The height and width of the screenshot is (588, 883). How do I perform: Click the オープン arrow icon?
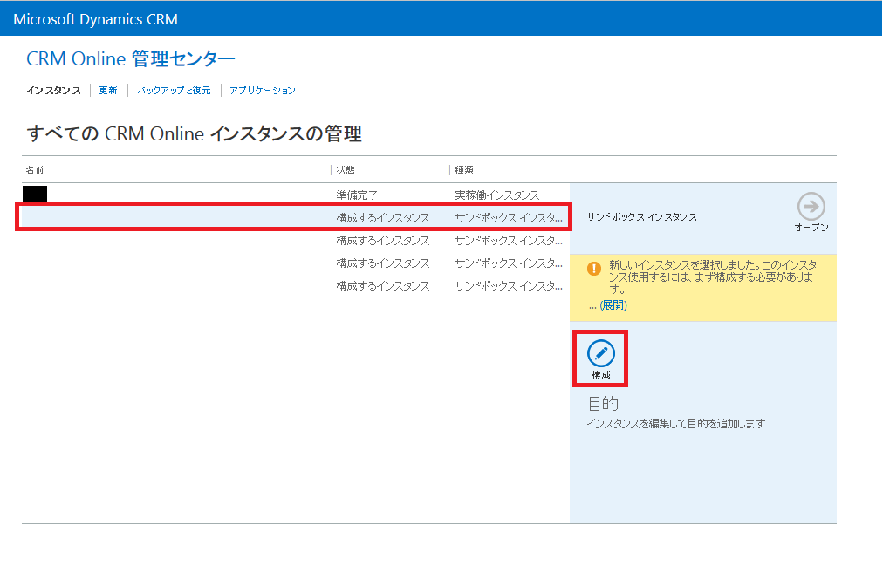point(811,206)
